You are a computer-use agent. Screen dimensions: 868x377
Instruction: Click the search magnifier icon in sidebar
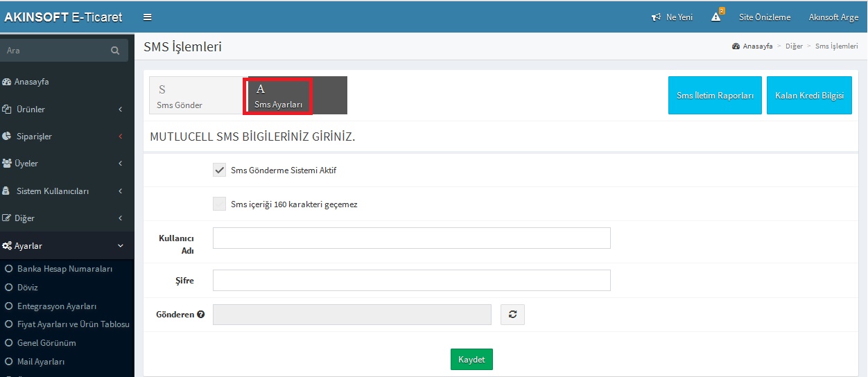pos(115,51)
